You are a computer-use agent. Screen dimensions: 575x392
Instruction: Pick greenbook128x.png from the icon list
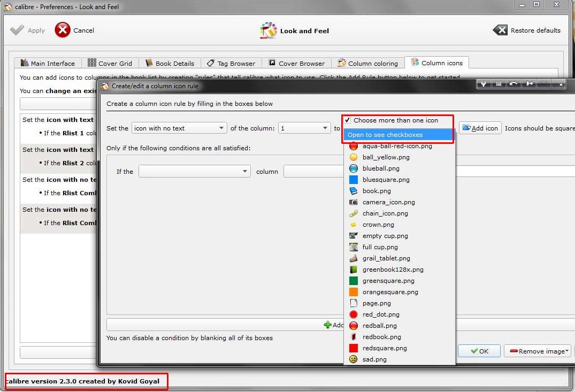399,270
